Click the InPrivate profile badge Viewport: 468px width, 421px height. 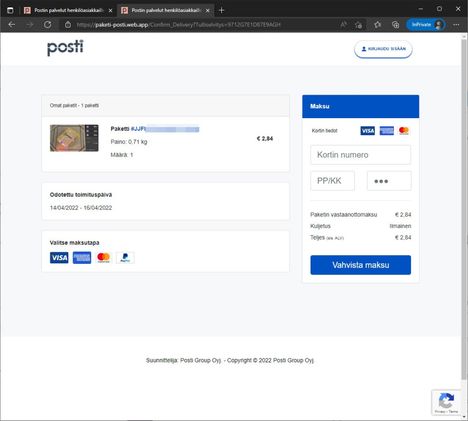coord(426,25)
